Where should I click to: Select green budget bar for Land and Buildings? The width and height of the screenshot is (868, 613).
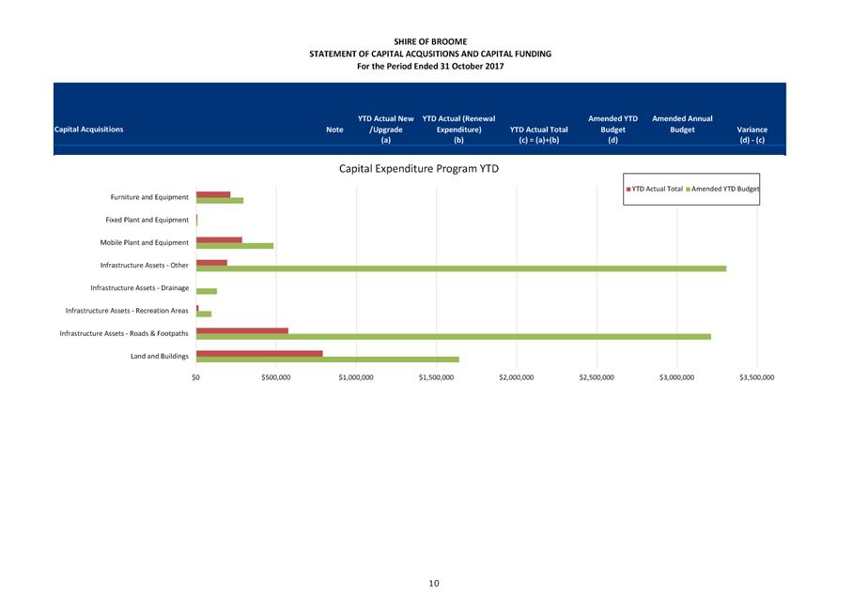tap(328, 359)
